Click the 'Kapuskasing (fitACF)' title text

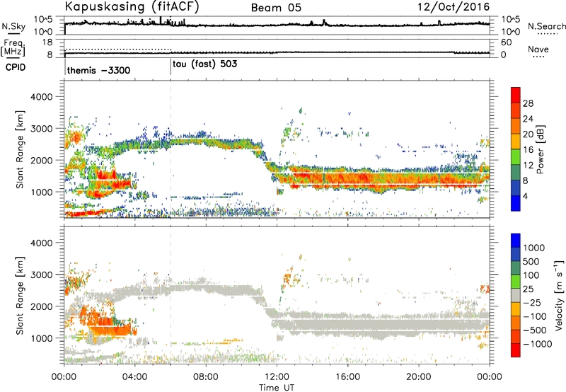pyautogui.click(x=132, y=6)
